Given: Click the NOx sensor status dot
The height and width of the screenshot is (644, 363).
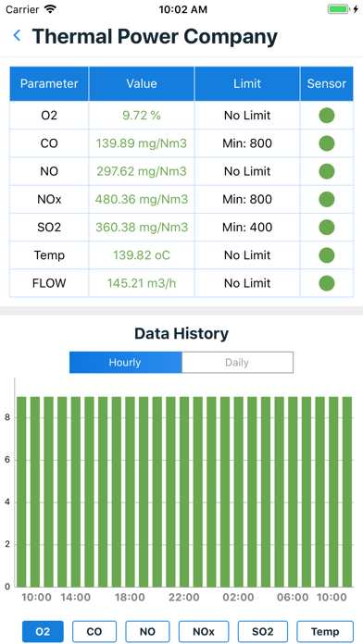Looking at the screenshot, I should click(x=326, y=199).
